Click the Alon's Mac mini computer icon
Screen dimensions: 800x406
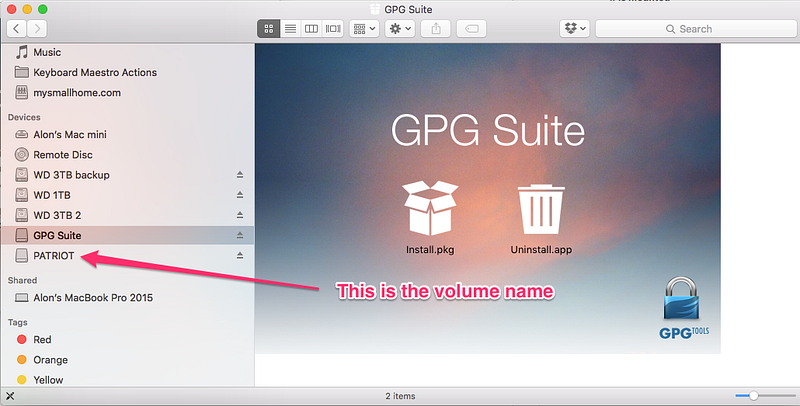(x=21, y=135)
